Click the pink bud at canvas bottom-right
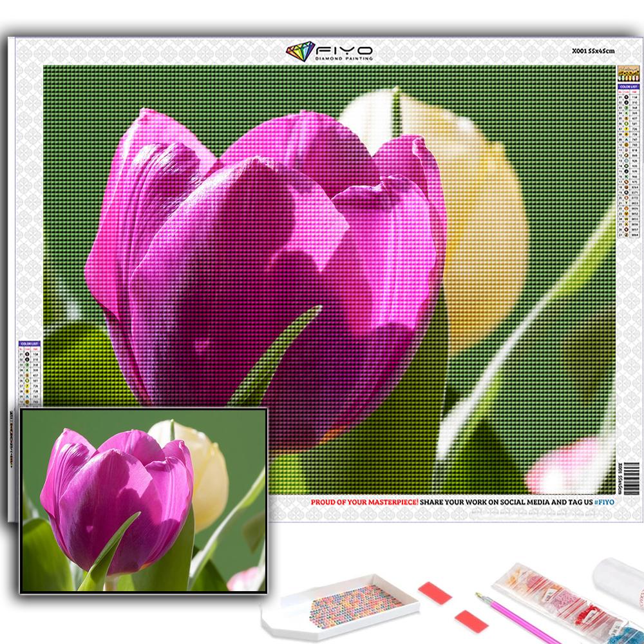 (x=567, y=464)
